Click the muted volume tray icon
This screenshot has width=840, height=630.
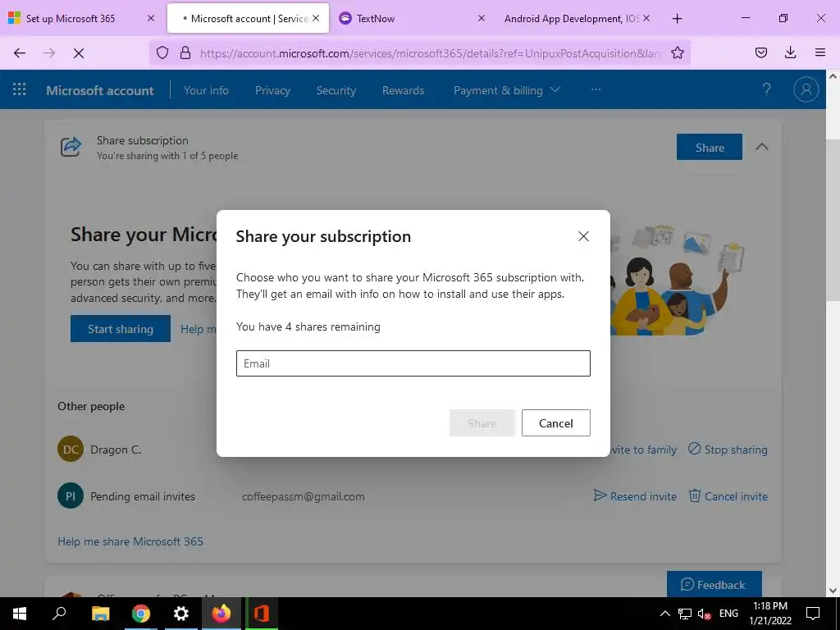705,614
